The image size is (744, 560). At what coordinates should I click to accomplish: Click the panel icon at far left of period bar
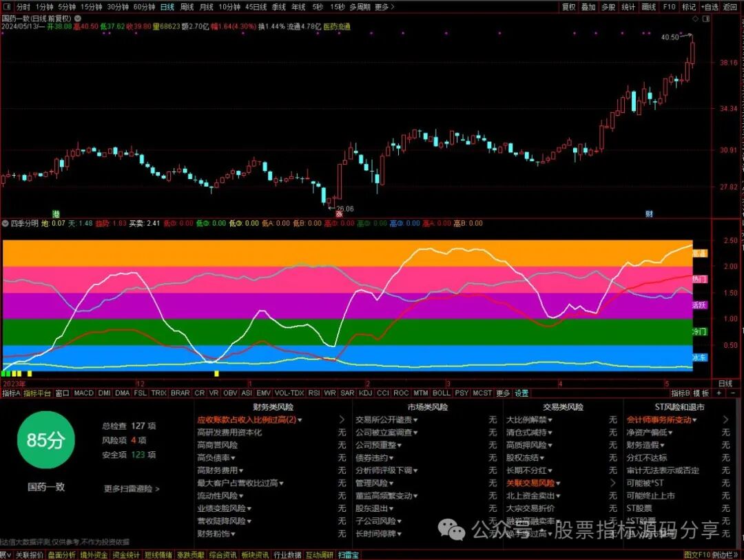(7, 7)
